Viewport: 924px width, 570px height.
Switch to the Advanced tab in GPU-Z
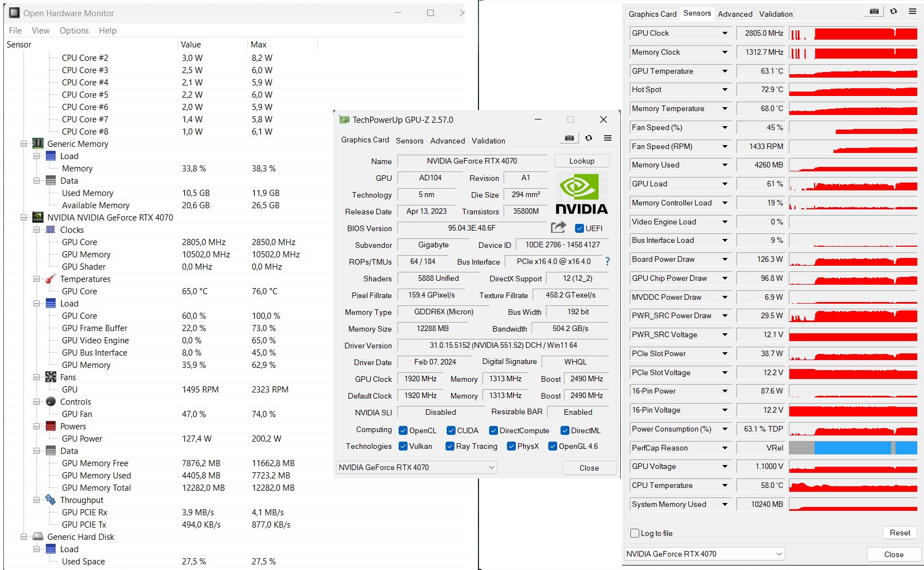click(448, 141)
